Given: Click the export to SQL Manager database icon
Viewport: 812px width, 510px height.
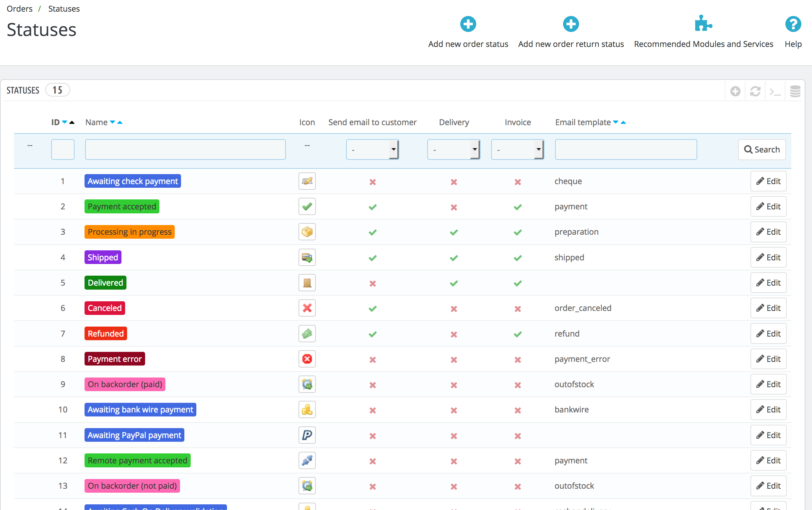Looking at the screenshot, I should point(795,91).
